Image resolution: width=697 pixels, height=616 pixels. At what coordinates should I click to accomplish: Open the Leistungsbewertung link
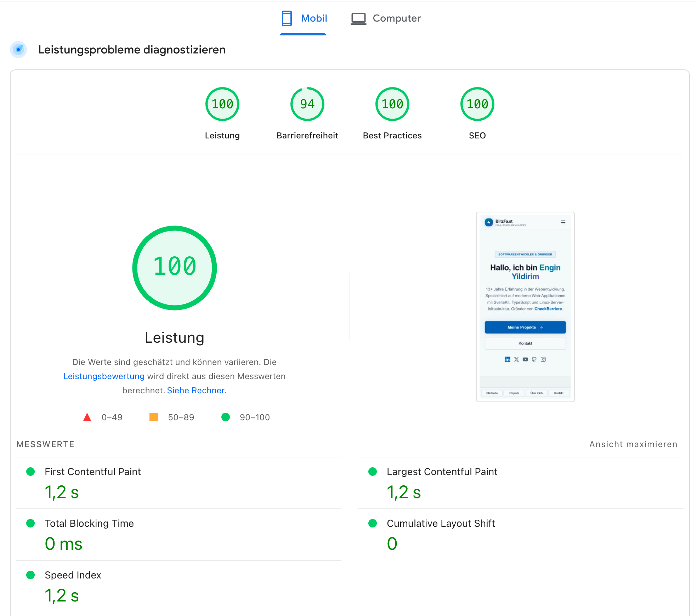tap(103, 376)
